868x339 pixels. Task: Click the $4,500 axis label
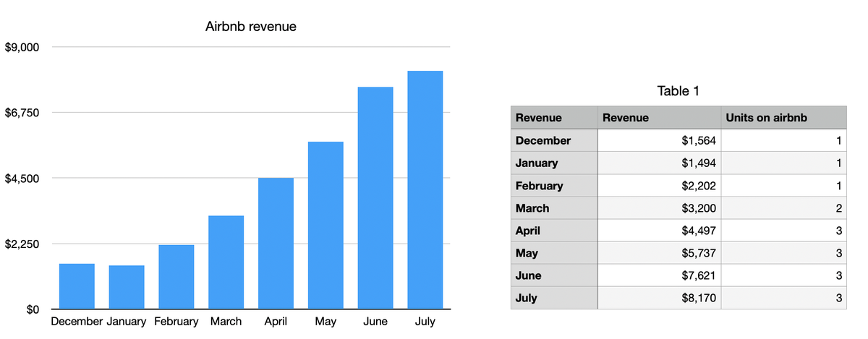[22, 179]
